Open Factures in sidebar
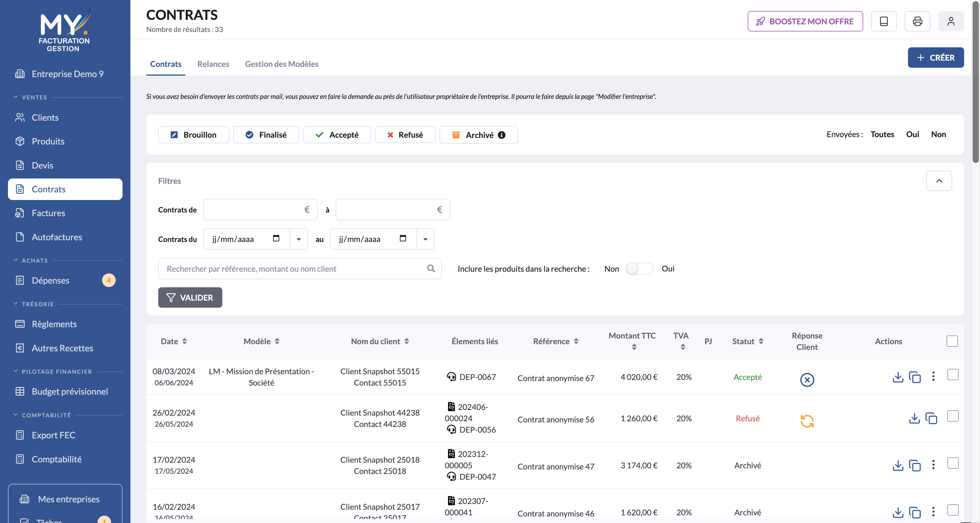Screen dimensions: 980x523 pyautogui.click(x=65, y=213)
